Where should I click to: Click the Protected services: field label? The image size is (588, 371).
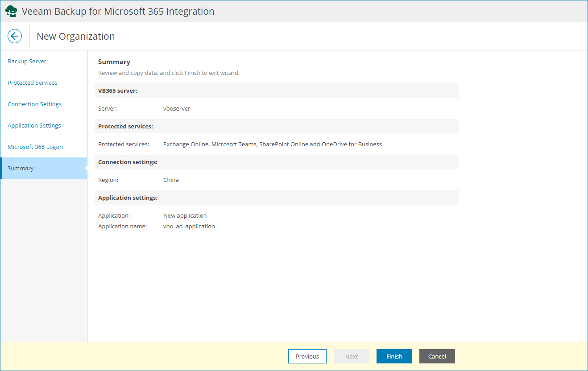coord(124,144)
